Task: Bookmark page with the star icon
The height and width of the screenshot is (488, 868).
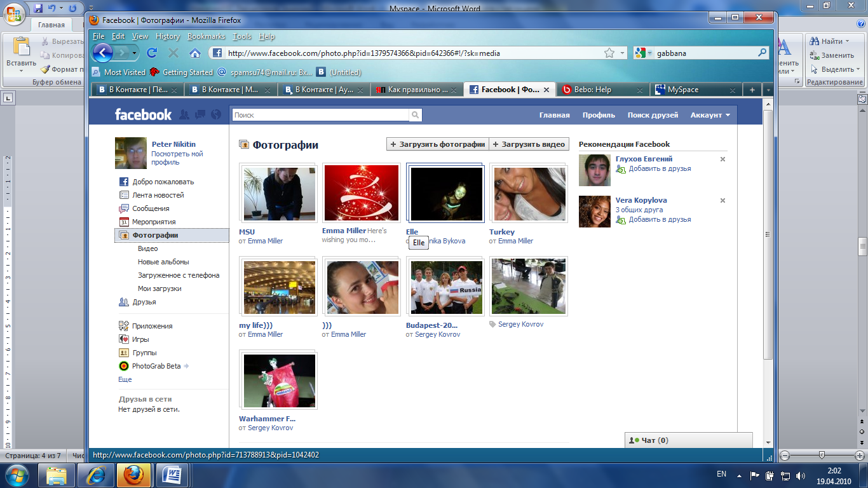Action: (x=609, y=53)
